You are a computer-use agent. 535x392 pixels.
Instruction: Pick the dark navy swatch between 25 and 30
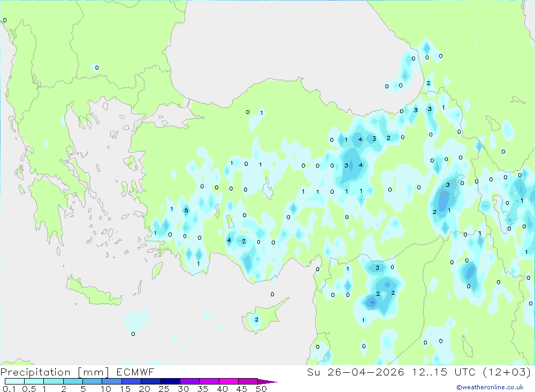point(170,381)
